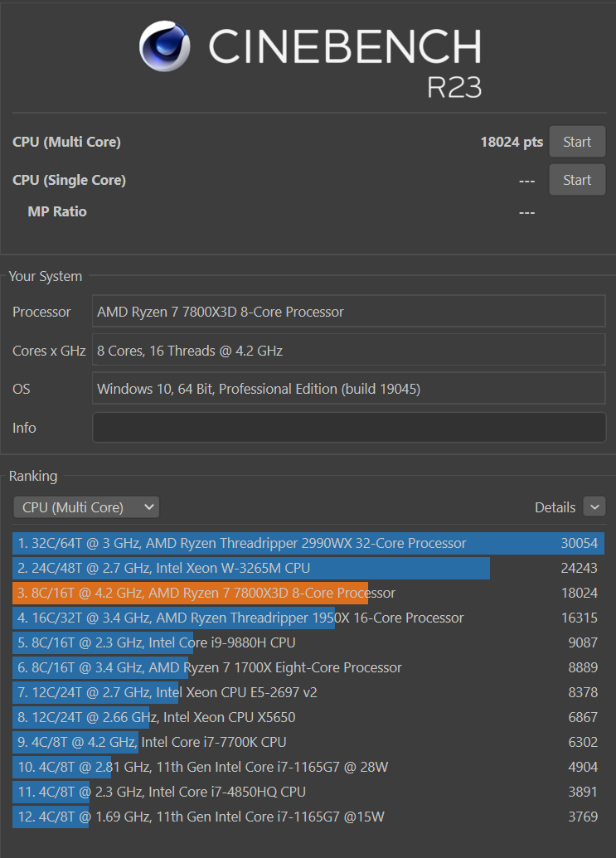Click the 18024 pts multi core score
Image resolution: width=616 pixels, height=858 pixels.
(512, 143)
